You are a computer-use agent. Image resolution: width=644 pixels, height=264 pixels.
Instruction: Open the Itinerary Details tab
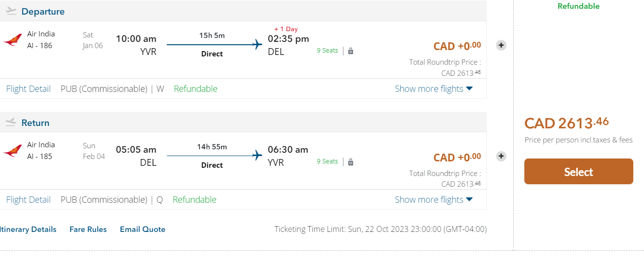(28, 229)
